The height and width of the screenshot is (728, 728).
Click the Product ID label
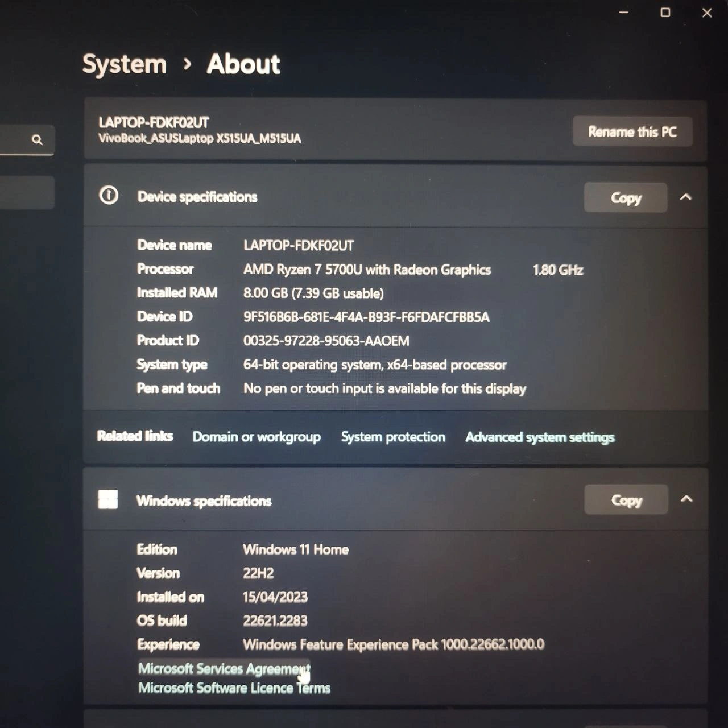[168, 340]
